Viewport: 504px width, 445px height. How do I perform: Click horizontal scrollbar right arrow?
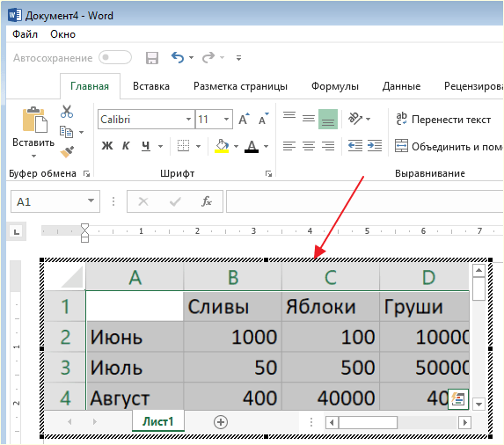point(464,422)
